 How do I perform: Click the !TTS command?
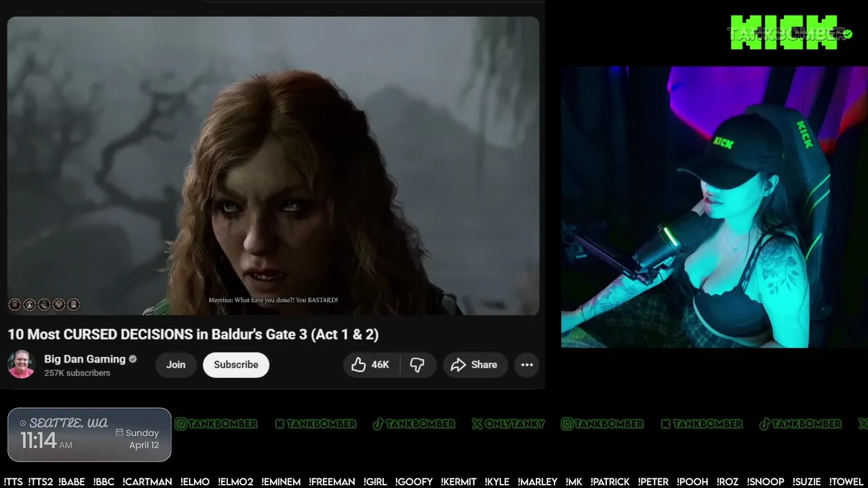pos(13,482)
